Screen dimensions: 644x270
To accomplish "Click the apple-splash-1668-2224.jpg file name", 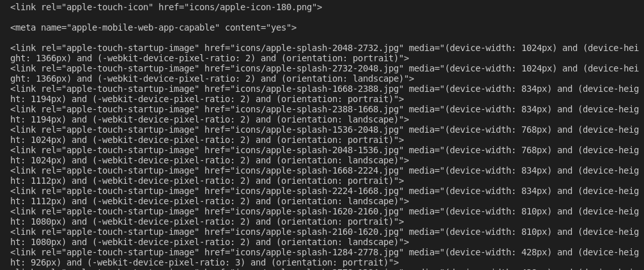I will (332, 171).
